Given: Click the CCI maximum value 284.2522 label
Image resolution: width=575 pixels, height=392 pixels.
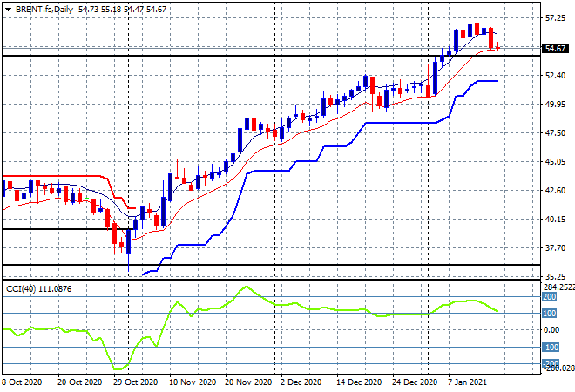Looking at the screenshot, I should (x=558, y=287).
